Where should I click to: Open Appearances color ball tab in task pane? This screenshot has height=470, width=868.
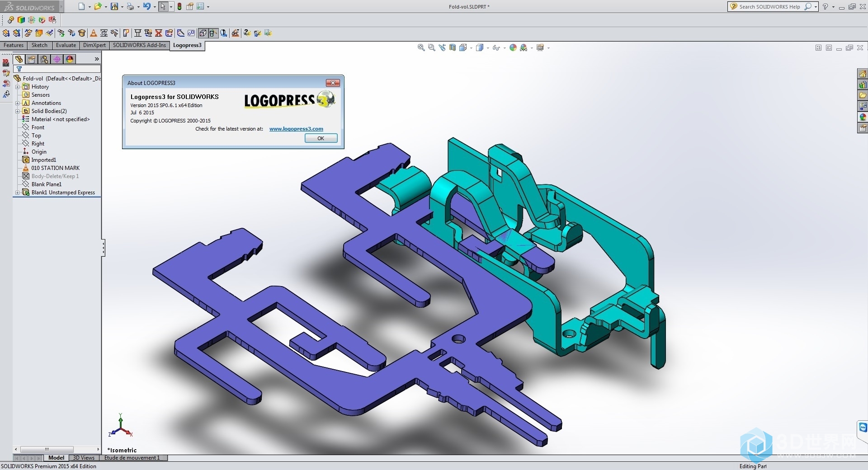863,117
